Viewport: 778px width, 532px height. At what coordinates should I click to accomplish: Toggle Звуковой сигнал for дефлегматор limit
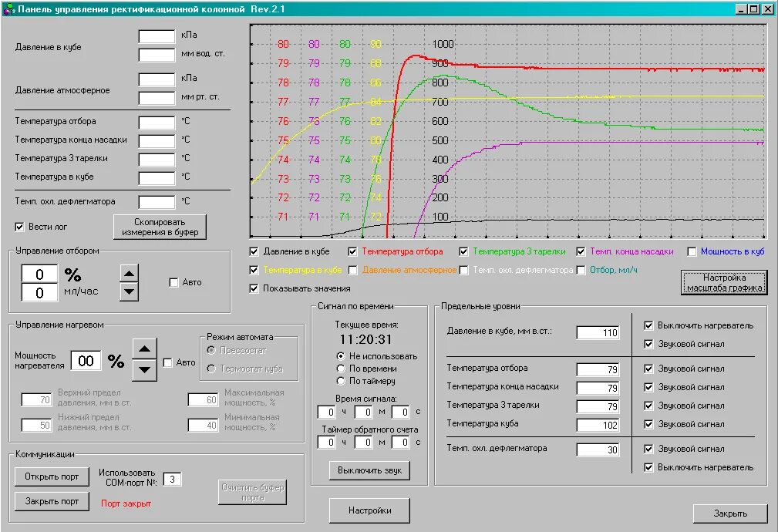[x=648, y=449]
